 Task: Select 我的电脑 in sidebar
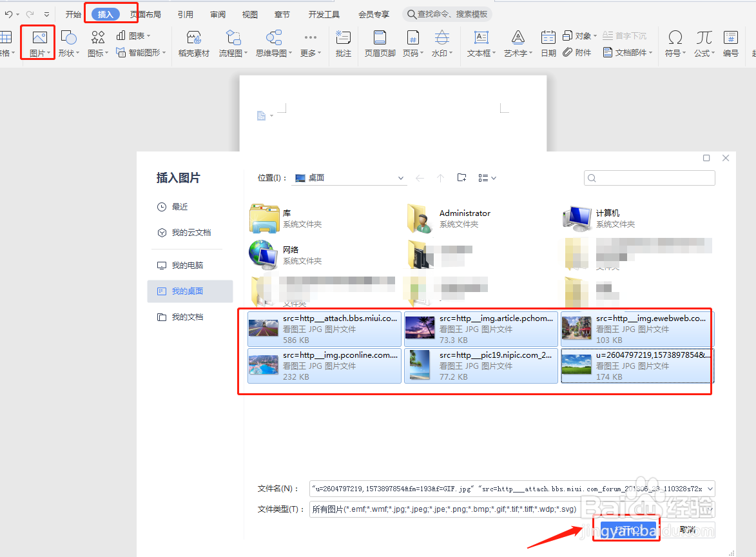coord(180,265)
